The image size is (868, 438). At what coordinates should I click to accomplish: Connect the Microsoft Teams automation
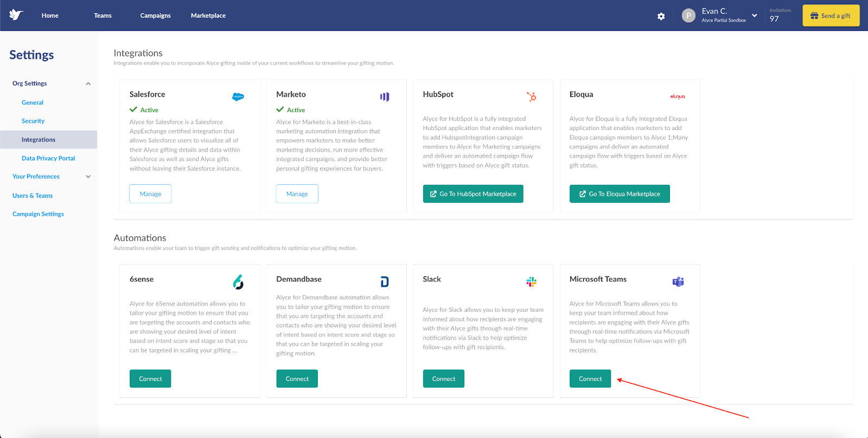[x=590, y=378]
